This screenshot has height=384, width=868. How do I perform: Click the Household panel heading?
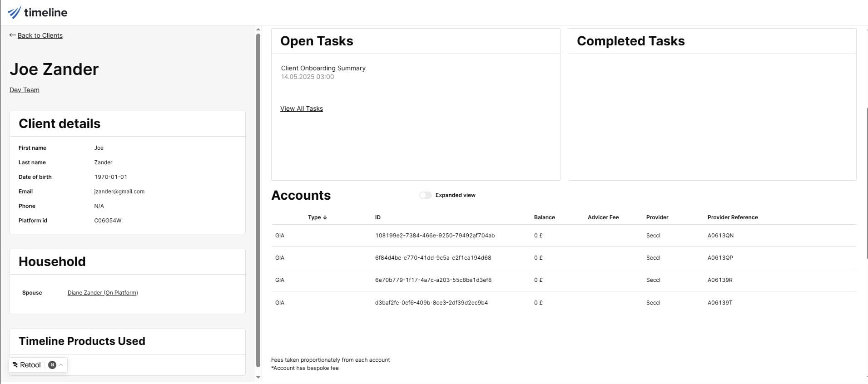pos(52,261)
